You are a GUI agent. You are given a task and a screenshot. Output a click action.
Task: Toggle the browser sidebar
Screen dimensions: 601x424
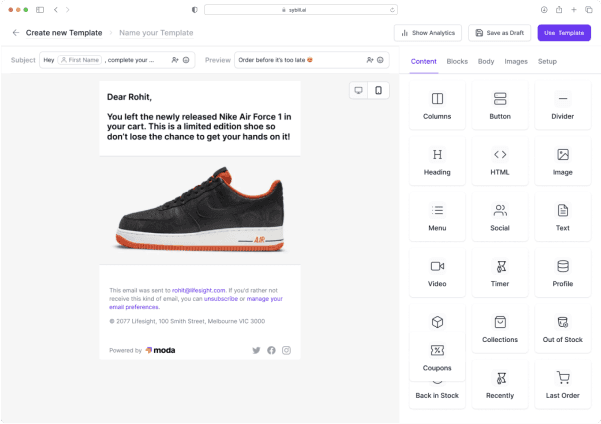pyautogui.click(x=40, y=10)
